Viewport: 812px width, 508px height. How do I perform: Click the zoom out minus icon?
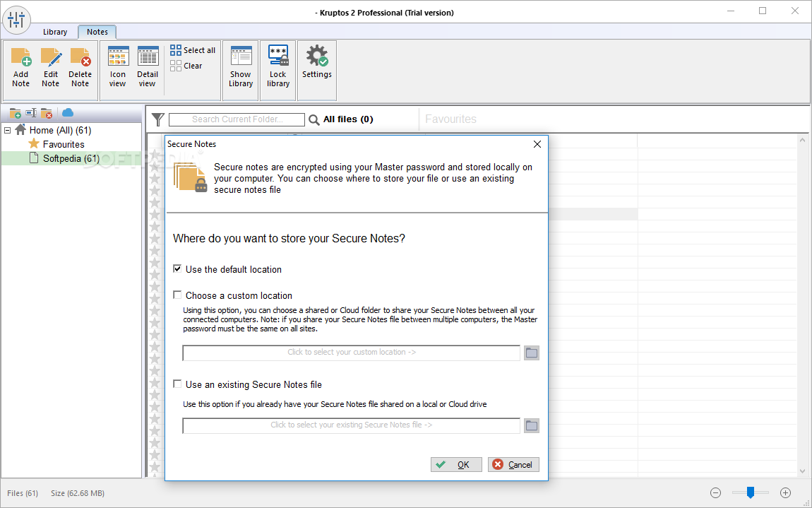(716, 493)
